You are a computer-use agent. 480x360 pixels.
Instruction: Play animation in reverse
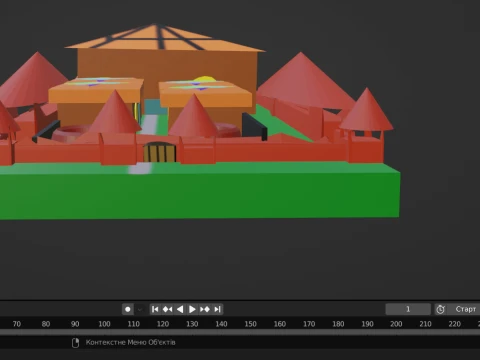180,309
